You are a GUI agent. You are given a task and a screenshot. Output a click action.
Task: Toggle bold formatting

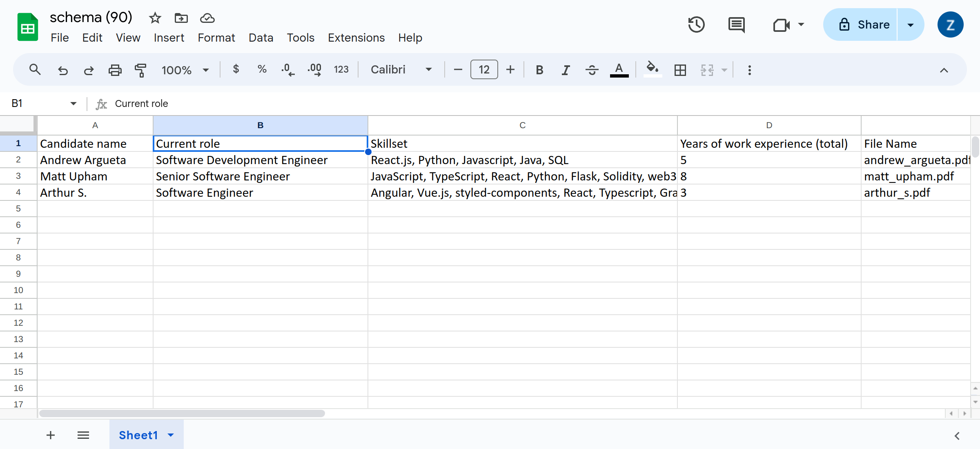coord(539,70)
